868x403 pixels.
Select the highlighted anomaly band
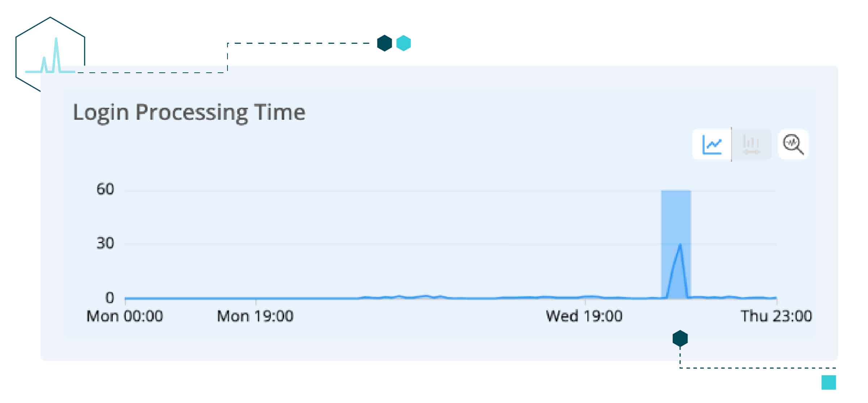point(676,217)
